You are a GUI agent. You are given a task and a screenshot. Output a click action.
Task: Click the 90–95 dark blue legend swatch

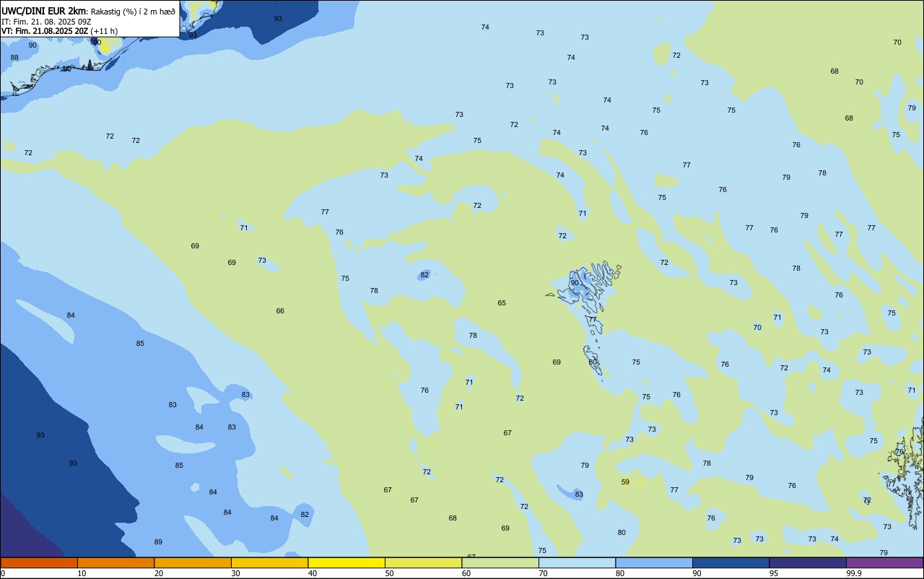tap(731, 562)
